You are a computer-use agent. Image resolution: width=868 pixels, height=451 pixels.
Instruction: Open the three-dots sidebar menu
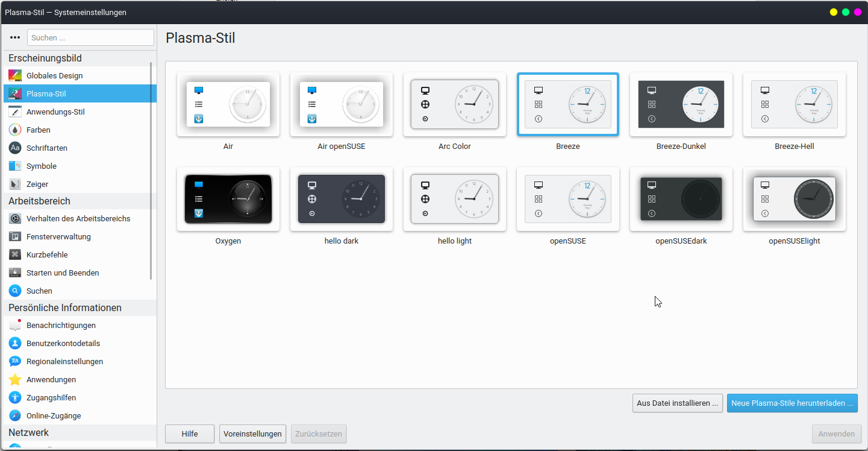pos(15,37)
